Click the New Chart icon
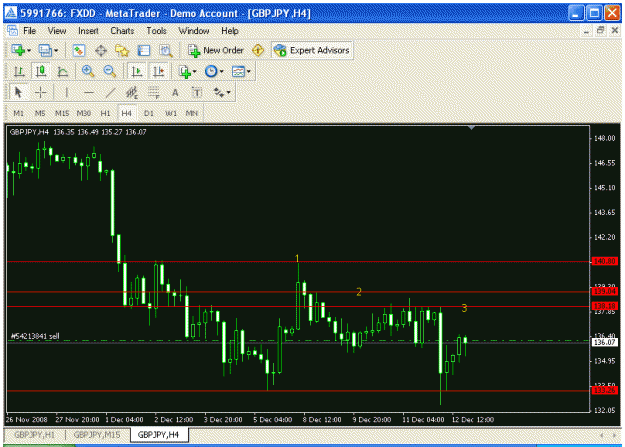The width and height of the screenshot is (625, 447). [x=18, y=50]
